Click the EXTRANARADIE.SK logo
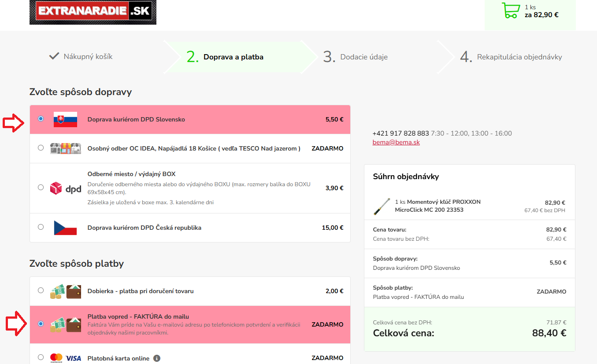This screenshot has height=364, width=597. (x=93, y=12)
